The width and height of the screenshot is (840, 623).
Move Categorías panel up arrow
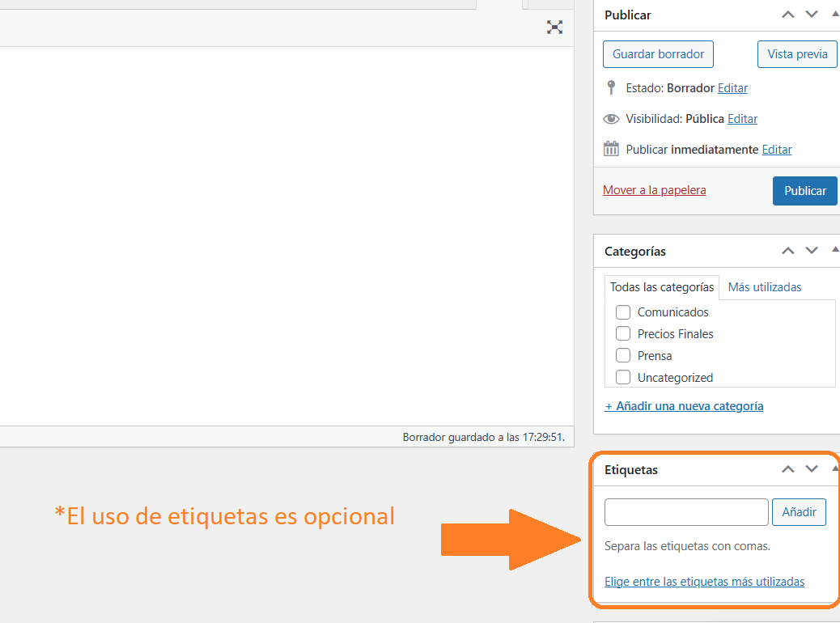click(x=787, y=251)
